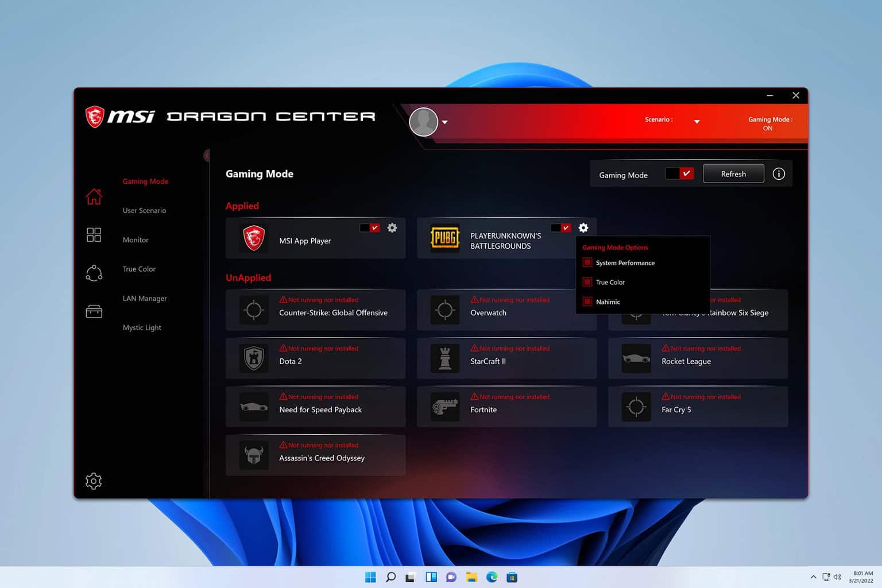Select True Color in the sidebar menu

coord(139,269)
